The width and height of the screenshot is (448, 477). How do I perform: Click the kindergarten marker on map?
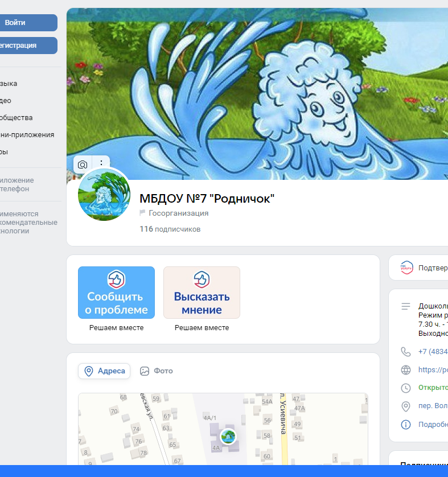[228, 436]
